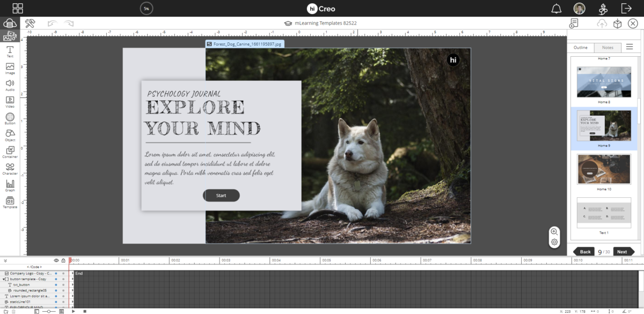The image size is (644, 314).
Task: Click the zoom in magnifier on canvas
Action: [x=554, y=232]
